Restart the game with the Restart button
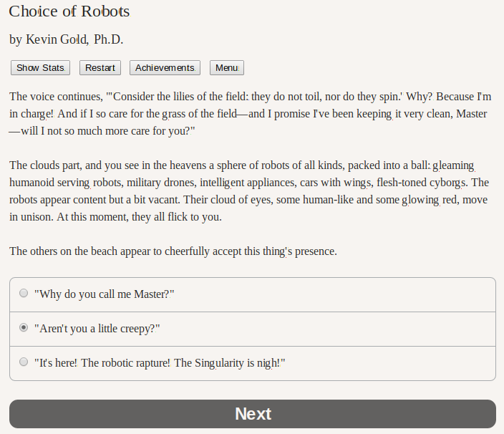The width and height of the screenshot is (504, 434). click(x=100, y=68)
